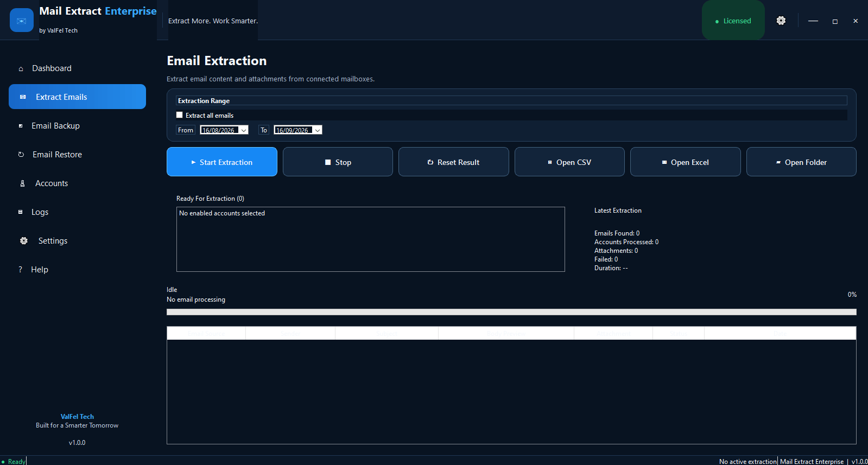Screen dimensions: 868x465
Task: Click the Date column header
Action: [780, 333]
